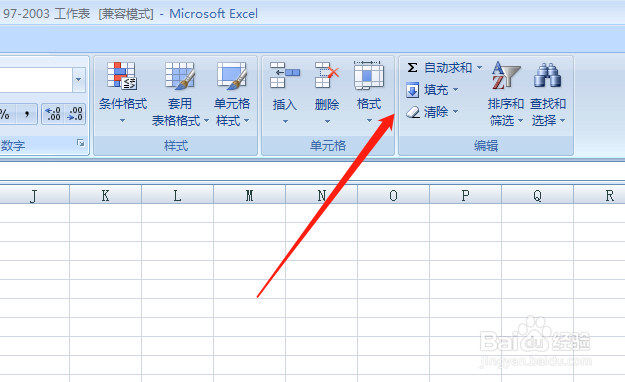Image resolution: width=625 pixels, height=382 pixels.
Task: Select column K header
Action: click(x=106, y=196)
